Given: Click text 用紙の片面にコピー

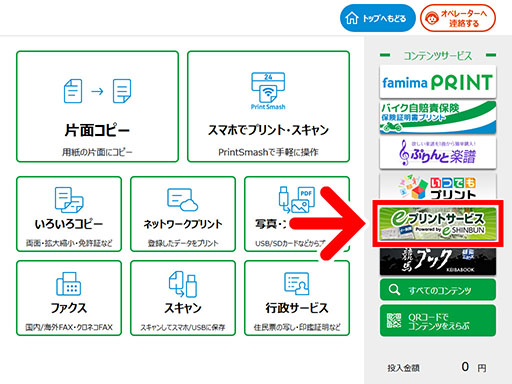Looking at the screenshot, I should point(97,152).
